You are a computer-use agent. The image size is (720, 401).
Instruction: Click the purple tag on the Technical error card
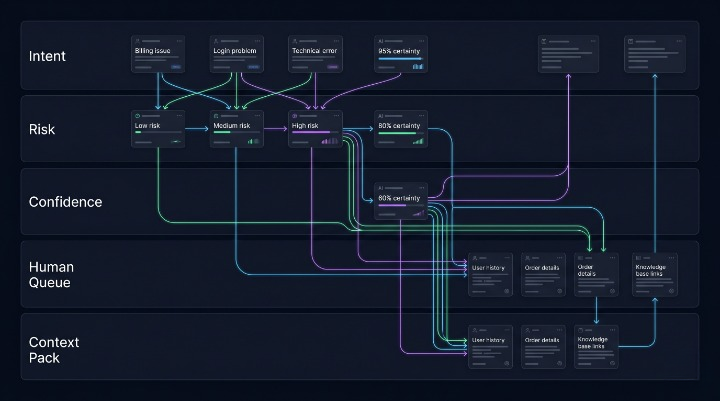[333, 67]
